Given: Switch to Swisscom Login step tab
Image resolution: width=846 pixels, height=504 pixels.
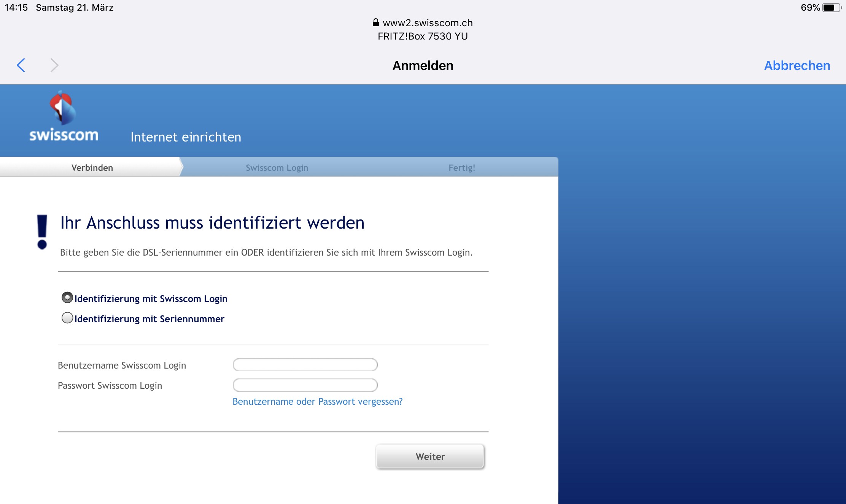Looking at the screenshot, I should pyautogui.click(x=277, y=168).
